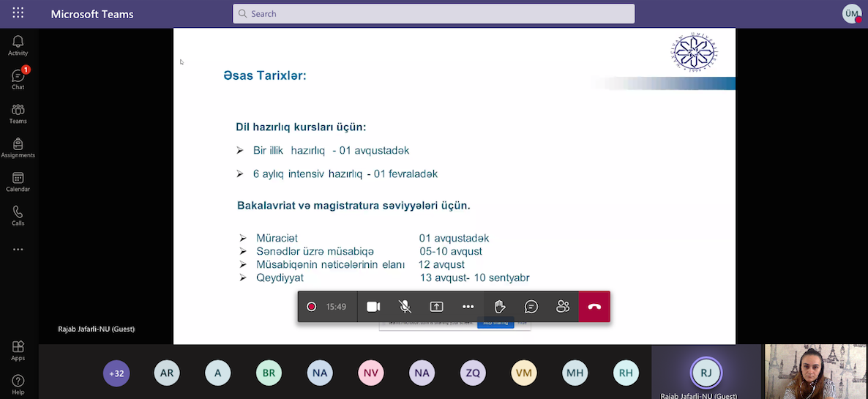Click the red recording indicator
This screenshot has width=868, height=399.
point(311,307)
